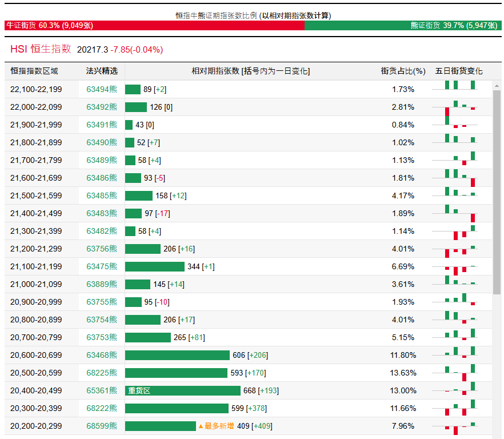
Task: Click the 13.00% street share cell
Action: coord(403,390)
